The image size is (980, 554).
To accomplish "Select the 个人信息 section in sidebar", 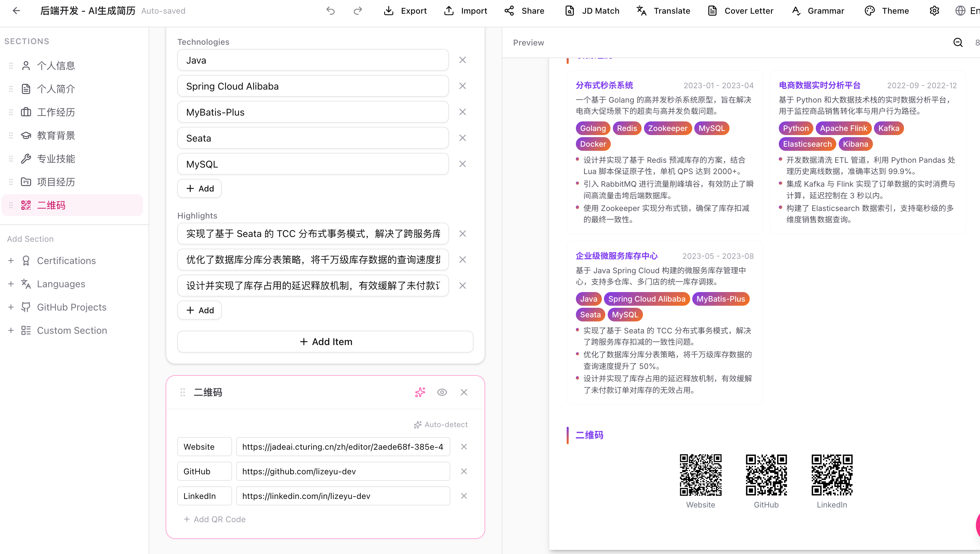I will [56, 65].
